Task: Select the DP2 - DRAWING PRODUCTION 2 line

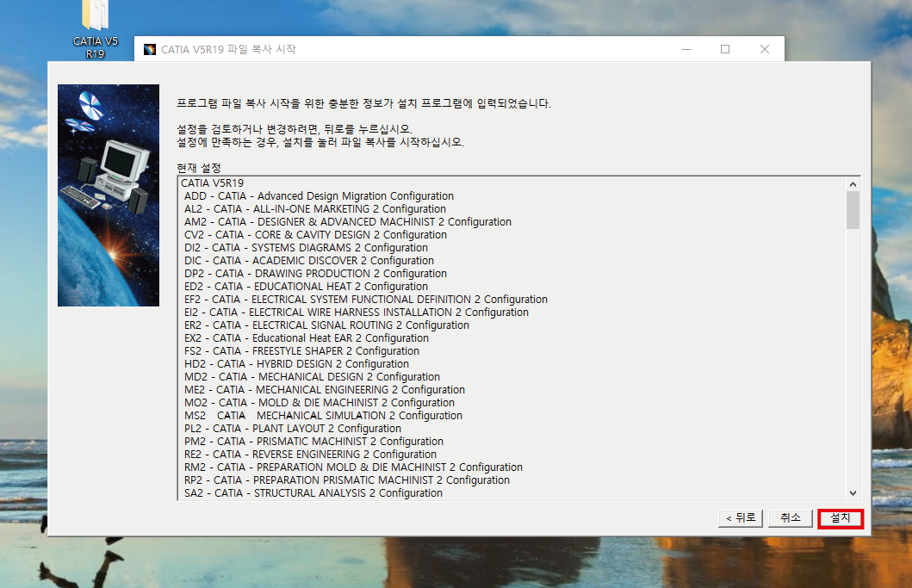Action: click(x=315, y=274)
